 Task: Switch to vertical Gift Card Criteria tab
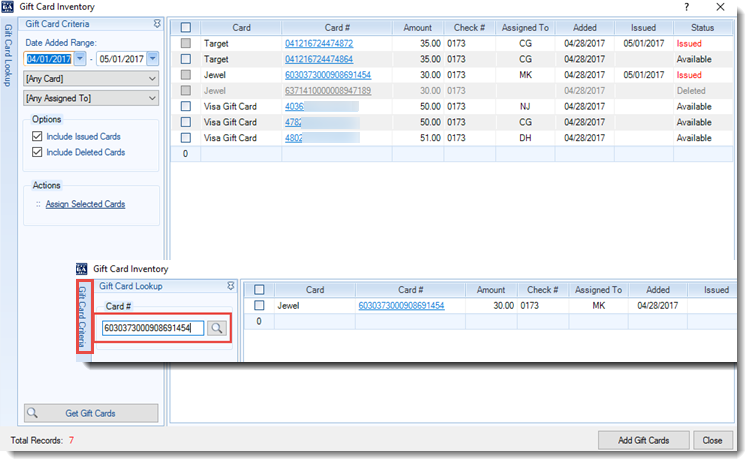coord(85,316)
